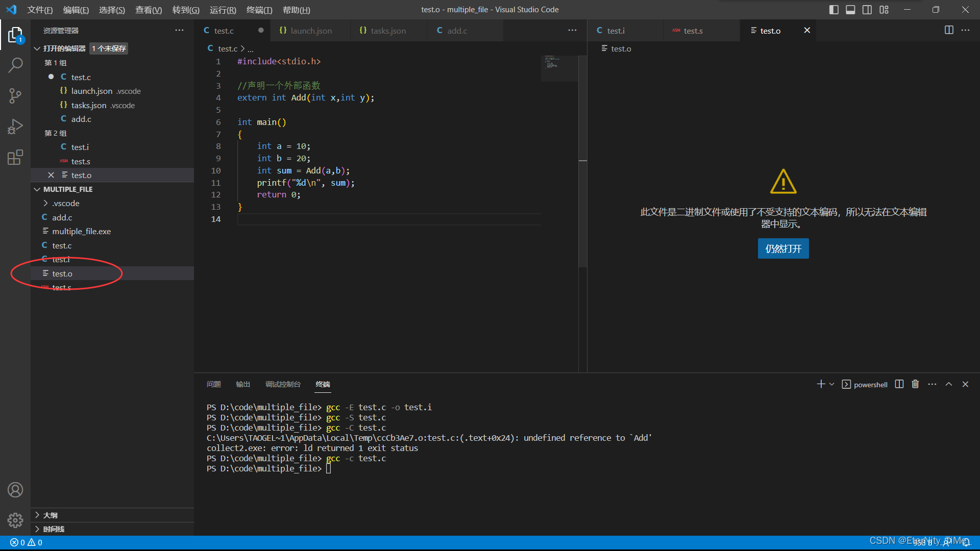980x551 pixels.
Task: Maximize panel size with up chevron
Action: point(949,384)
